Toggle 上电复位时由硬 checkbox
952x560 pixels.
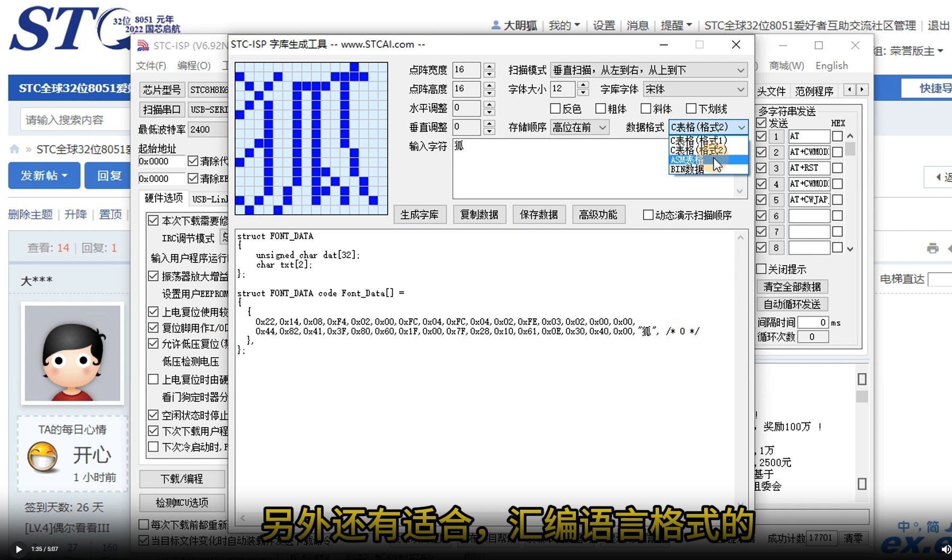pyautogui.click(x=153, y=380)
